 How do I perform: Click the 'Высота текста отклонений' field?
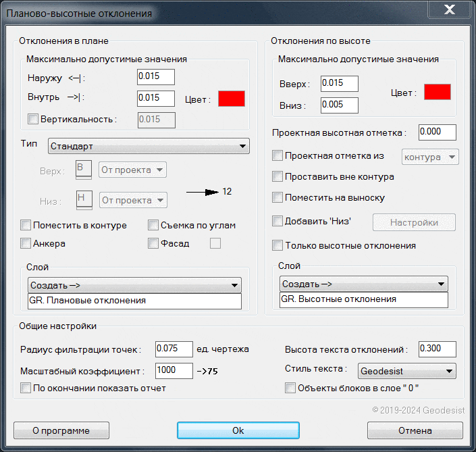[437, 349]
